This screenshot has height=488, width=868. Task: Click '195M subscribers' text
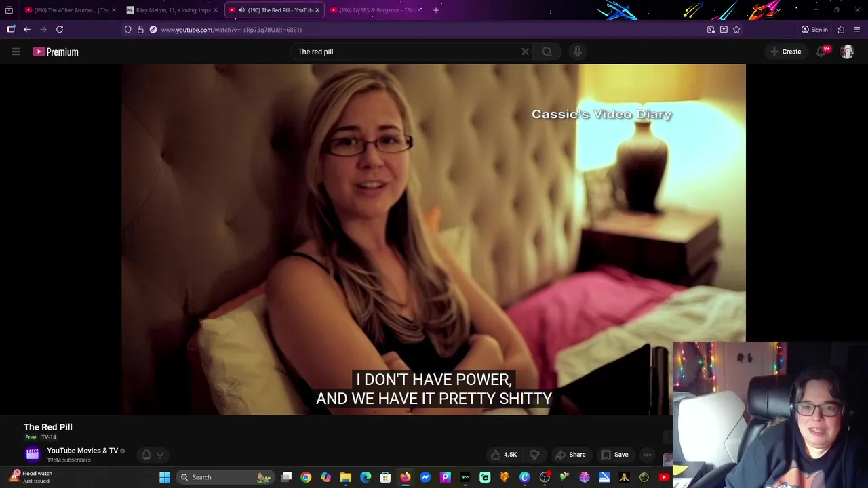pos(68,460)
